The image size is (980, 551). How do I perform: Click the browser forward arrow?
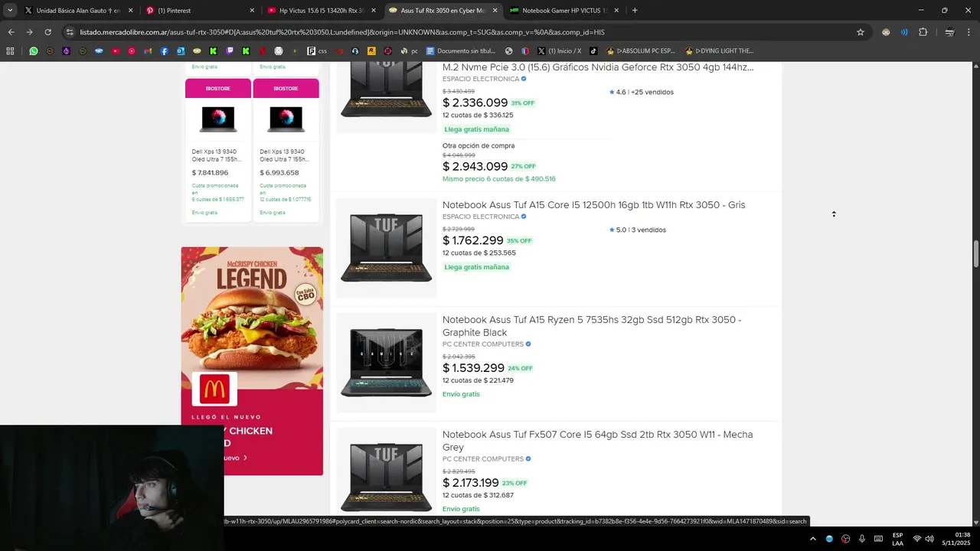pyautogui.click(x=29, y=32)
